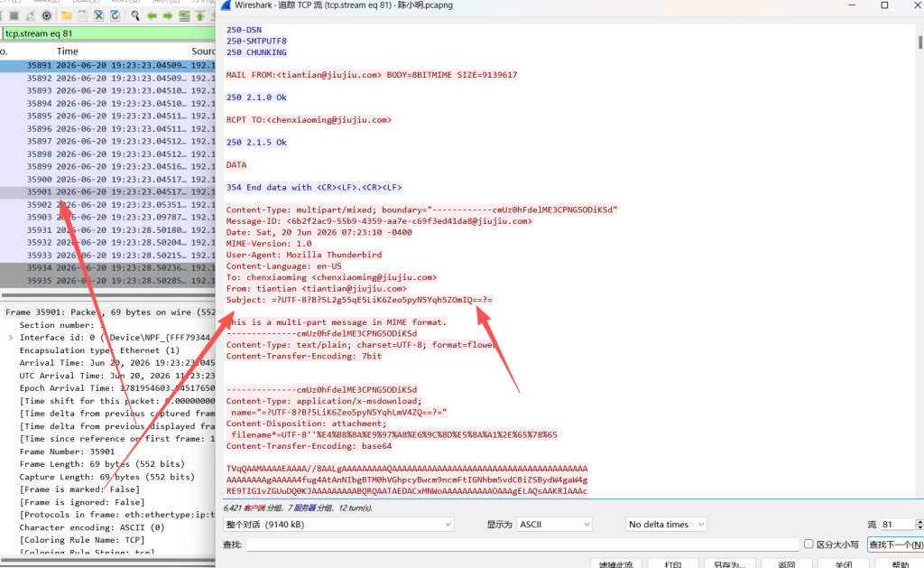924x568 pixels.
Task: Select packet row 35892
Action: coord(107,78)
